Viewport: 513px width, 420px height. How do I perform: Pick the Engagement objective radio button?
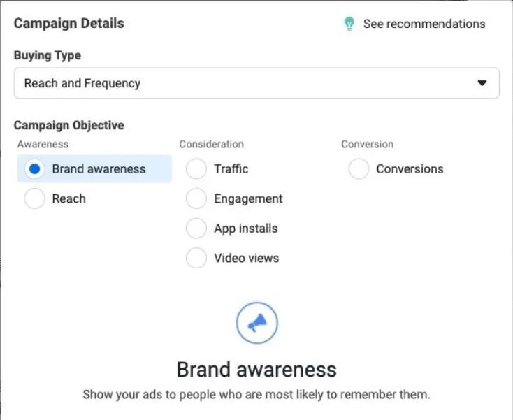pos(196,198)
